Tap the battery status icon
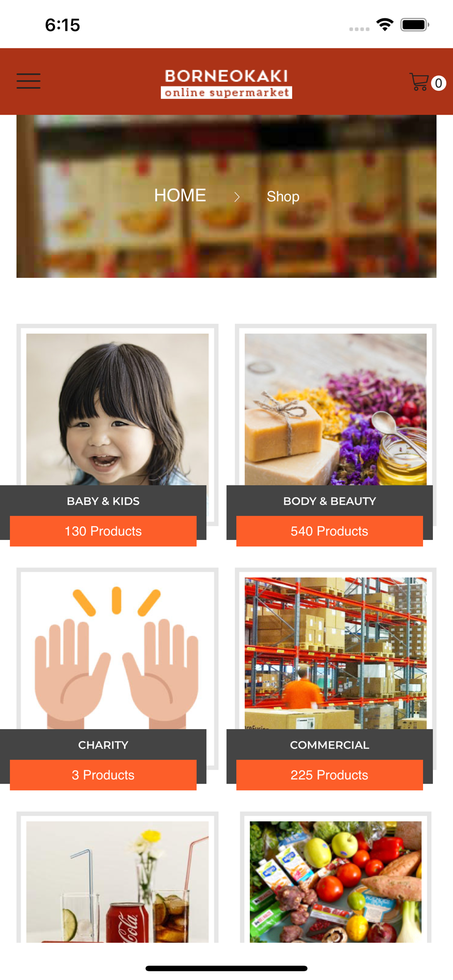Viewport: 453px width, 980px height. point(415,24)
